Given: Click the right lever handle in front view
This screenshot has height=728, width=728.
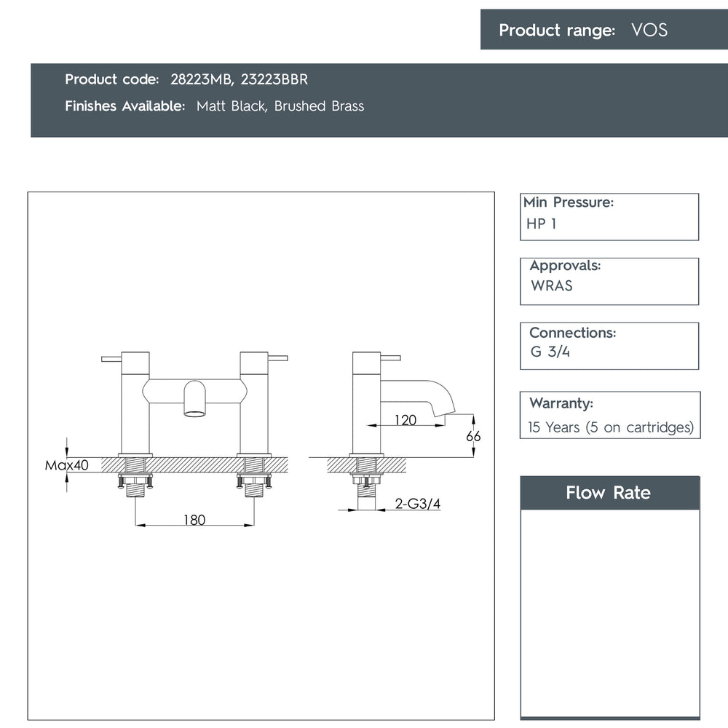Looking at the screenshot, I should tap(278, 358).
